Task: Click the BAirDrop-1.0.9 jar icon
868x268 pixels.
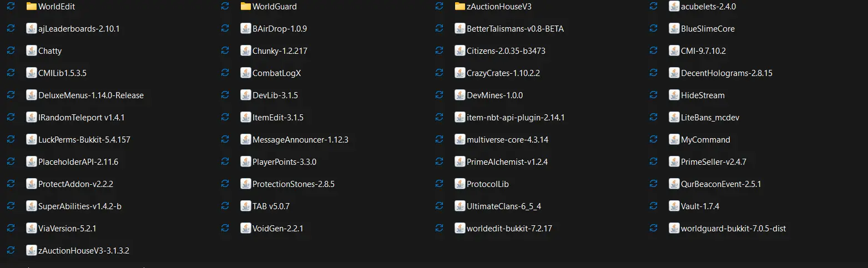Action: (x=245, y=28)
